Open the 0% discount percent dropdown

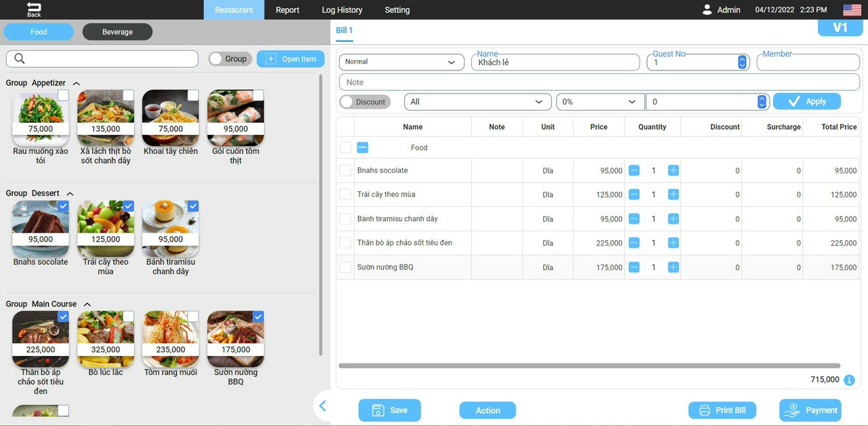(x=600, y=102)
